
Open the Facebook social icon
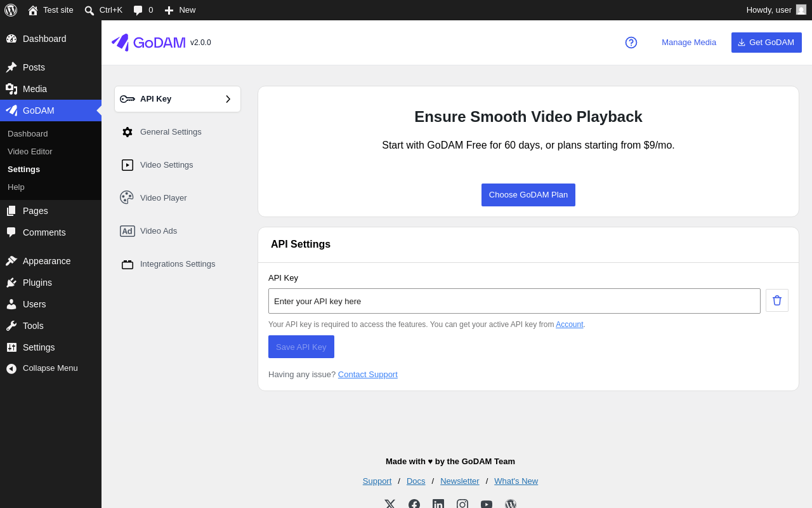point(414,504)
